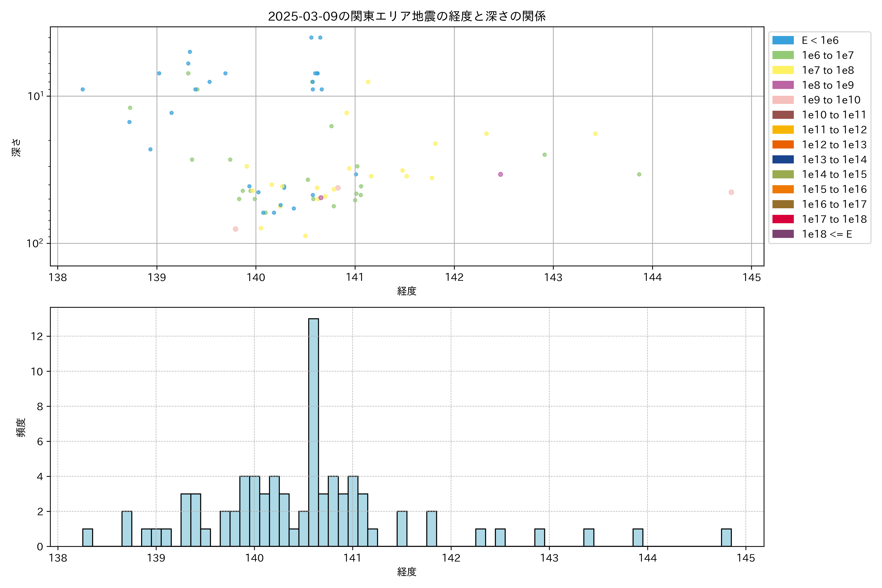Click the leftmost histogram bar near 138.3

point(88,537)
